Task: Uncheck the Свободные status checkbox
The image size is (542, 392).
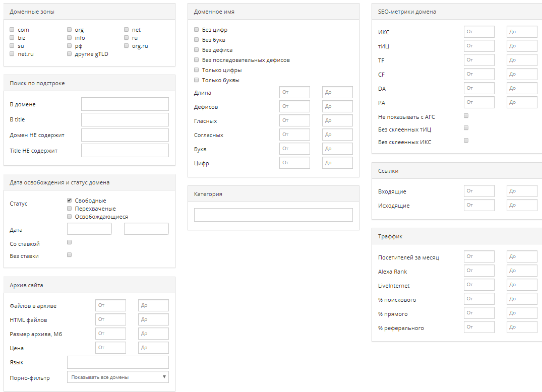Action: (69, 201)
